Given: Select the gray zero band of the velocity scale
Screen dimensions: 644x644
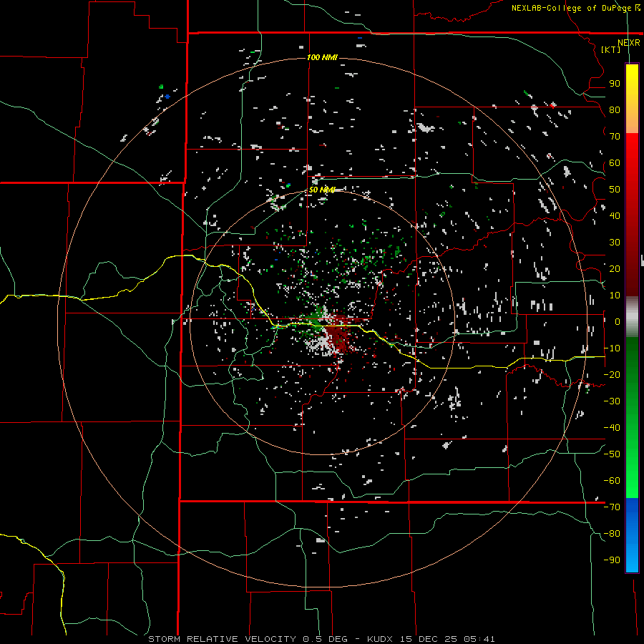Looking at the screenshot, I should [632, 317].
